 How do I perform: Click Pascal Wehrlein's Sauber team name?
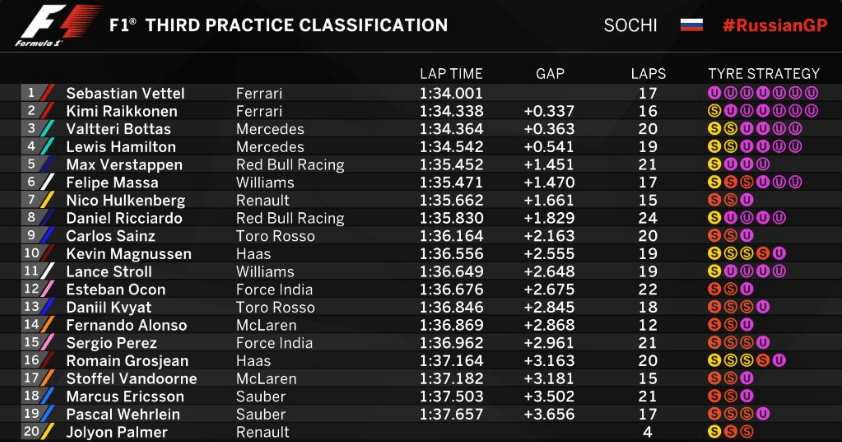click(x=260, y=414)
